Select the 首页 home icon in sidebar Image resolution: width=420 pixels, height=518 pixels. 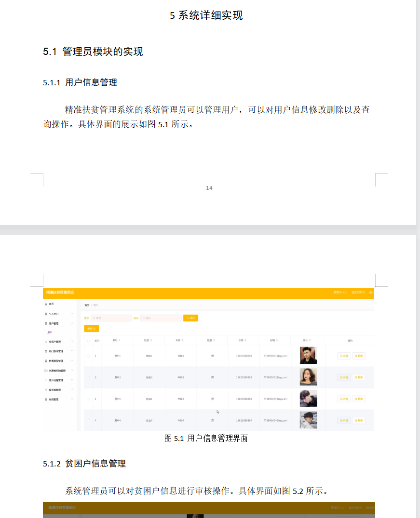[x=46, y=304]
